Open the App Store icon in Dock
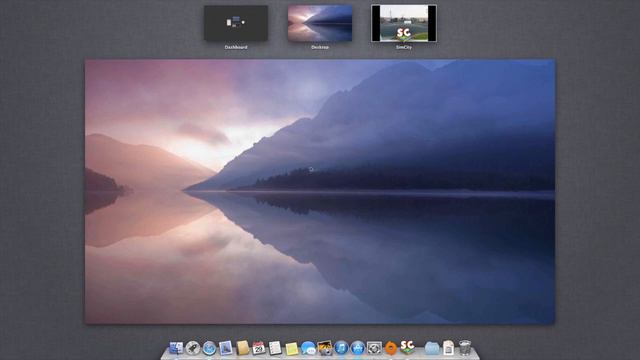 358,348
